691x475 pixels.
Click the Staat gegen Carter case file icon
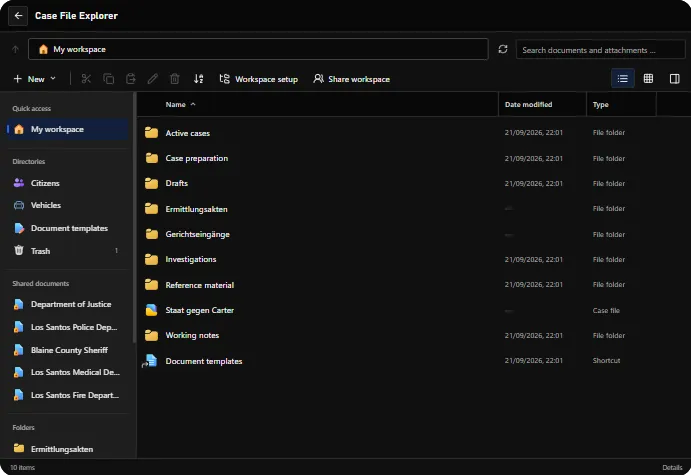[x=151, y=310]
